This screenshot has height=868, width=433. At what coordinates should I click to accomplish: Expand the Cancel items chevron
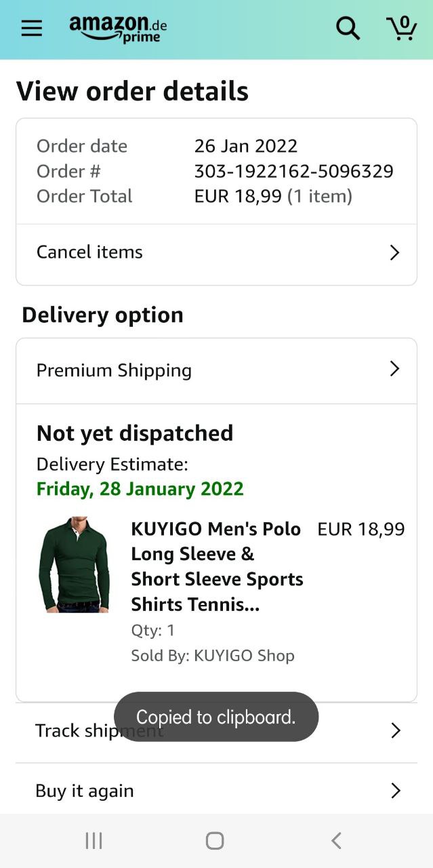(x=394, y=253)
